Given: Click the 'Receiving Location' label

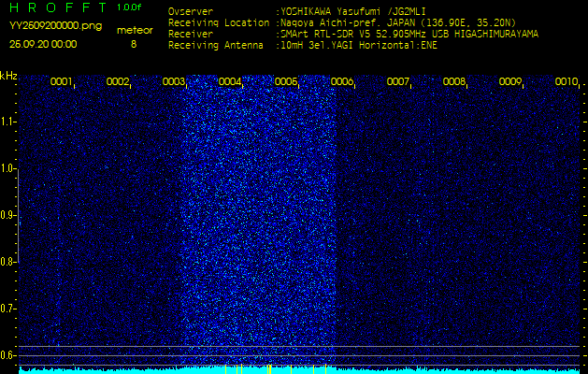Looking at the screenshot, I should 219,22.
